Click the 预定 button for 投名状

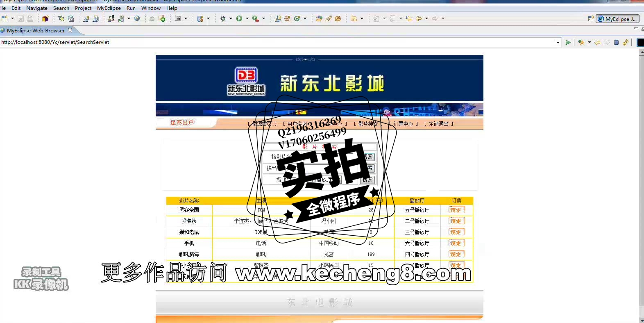coord(456,221)
